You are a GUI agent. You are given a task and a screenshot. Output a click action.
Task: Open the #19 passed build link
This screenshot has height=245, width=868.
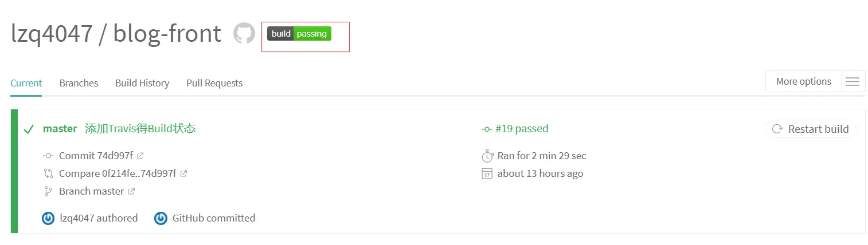coord(515,129)
